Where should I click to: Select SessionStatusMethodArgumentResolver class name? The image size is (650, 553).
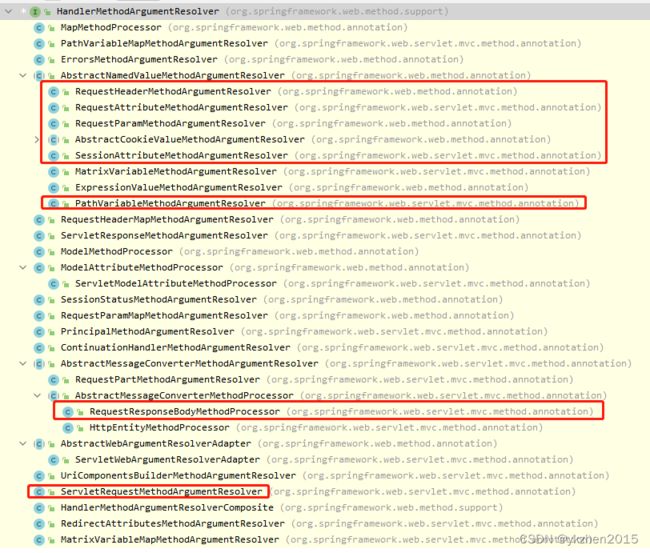(x=159, y=299)
